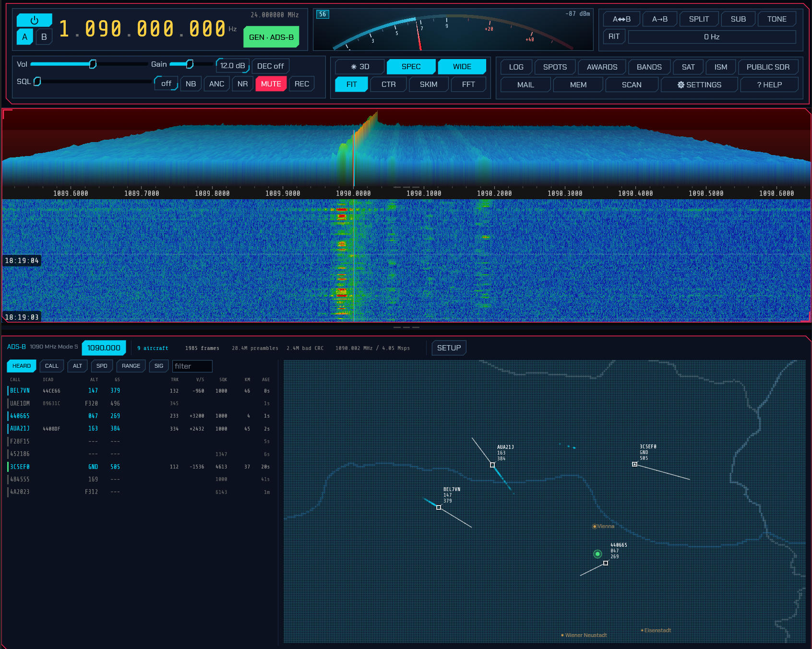The width and height of the screenshot is (812, 649).
Task: Click the FIT spectrum button
Action: coord(352,84)
